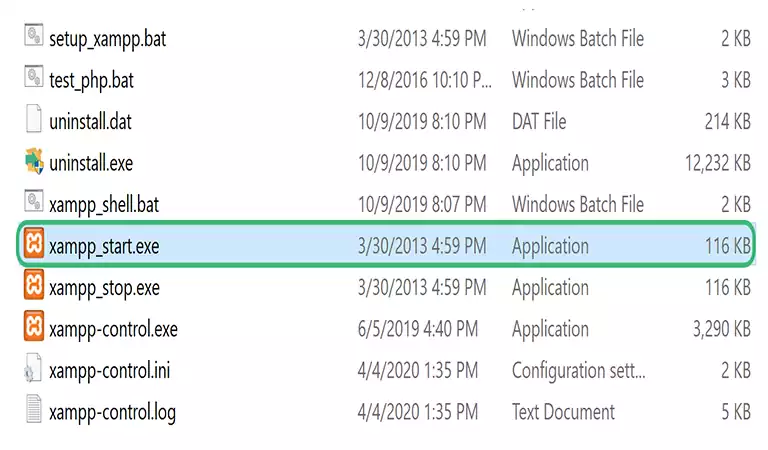This screenshot has width=768, height=450.
Task: Select the file name xampp-control.log
Action: (x=112, y=413)
